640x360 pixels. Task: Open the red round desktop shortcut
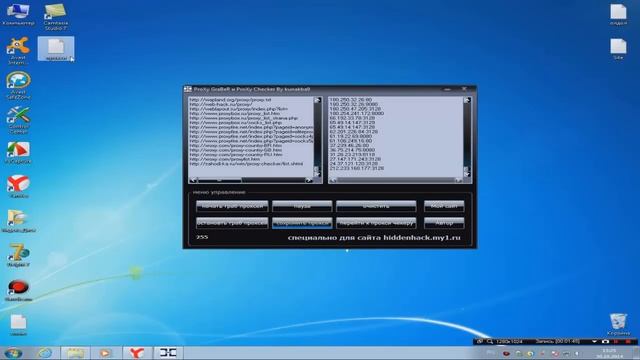click(18, 290)
